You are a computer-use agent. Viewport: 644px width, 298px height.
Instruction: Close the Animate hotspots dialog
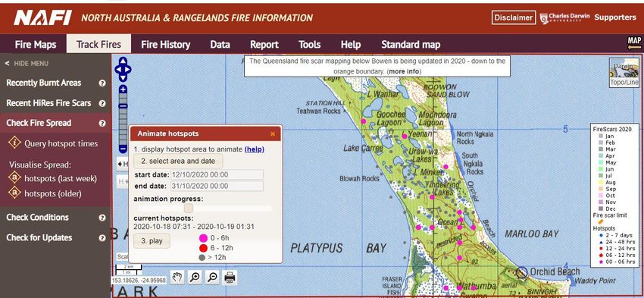[x=273, y=134]
